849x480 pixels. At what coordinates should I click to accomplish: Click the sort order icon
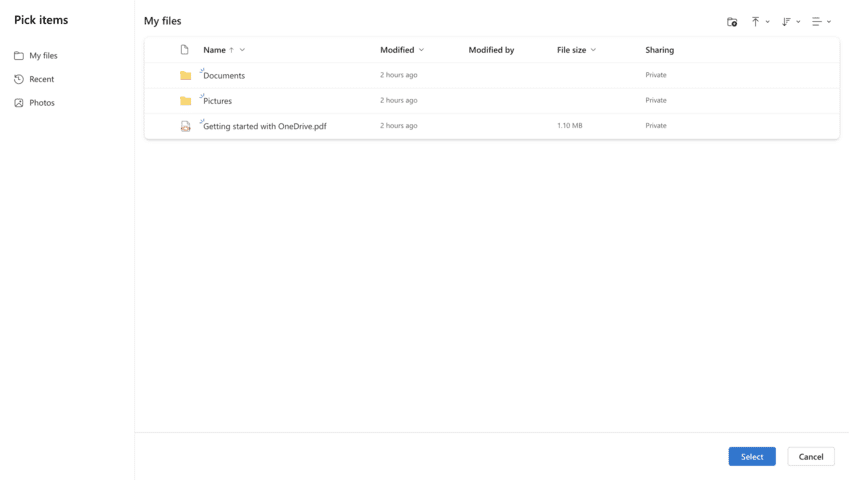coord(786,22)
